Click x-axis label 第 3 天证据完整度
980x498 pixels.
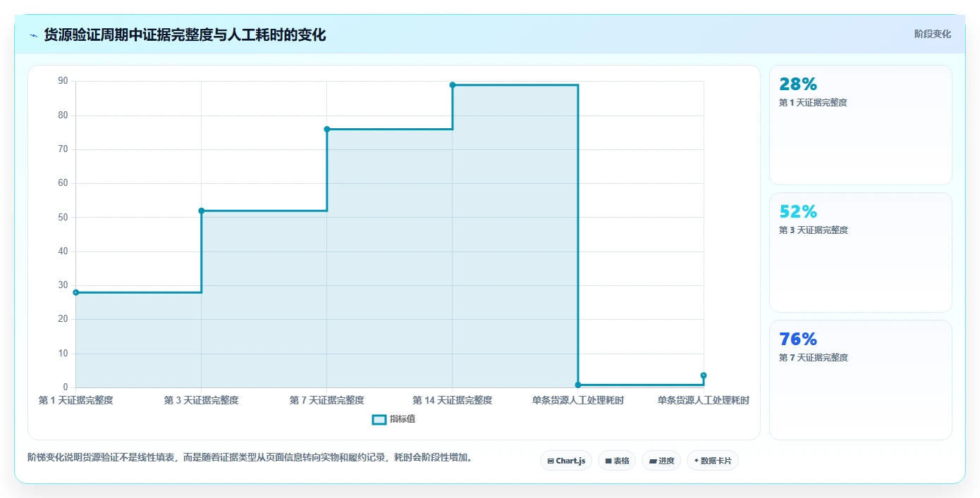point(202,400)
